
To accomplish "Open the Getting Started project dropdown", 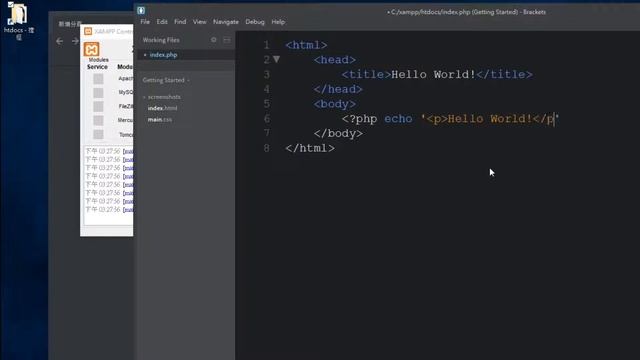I will (x=166, y=80).
